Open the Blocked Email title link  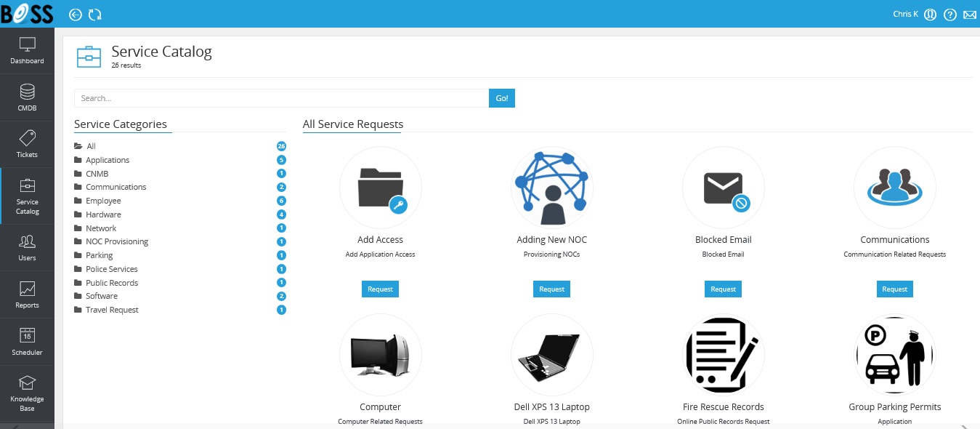(724, 240)
